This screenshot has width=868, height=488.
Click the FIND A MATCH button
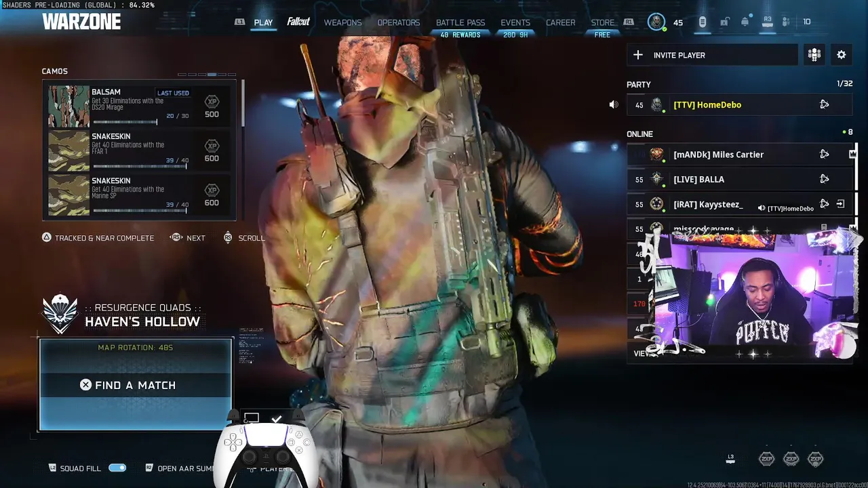click(136, 385)
